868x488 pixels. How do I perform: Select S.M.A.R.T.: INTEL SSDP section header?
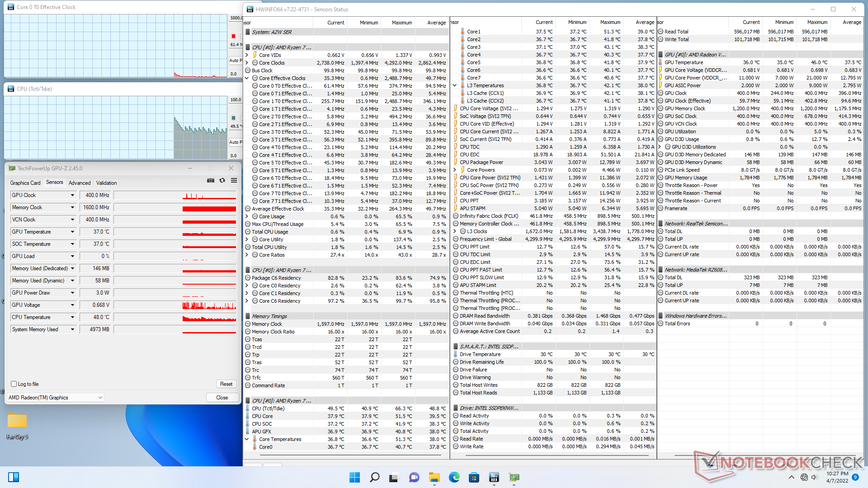tap(489, 347)
